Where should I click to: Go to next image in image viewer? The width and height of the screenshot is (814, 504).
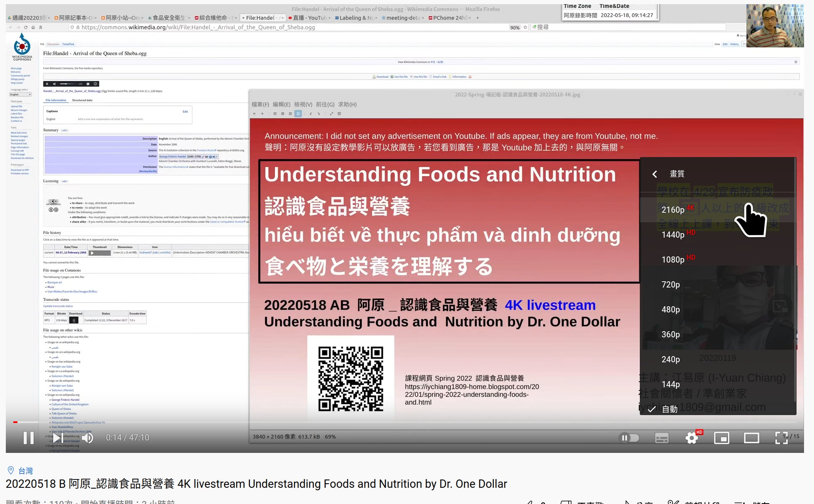point(262,113)
